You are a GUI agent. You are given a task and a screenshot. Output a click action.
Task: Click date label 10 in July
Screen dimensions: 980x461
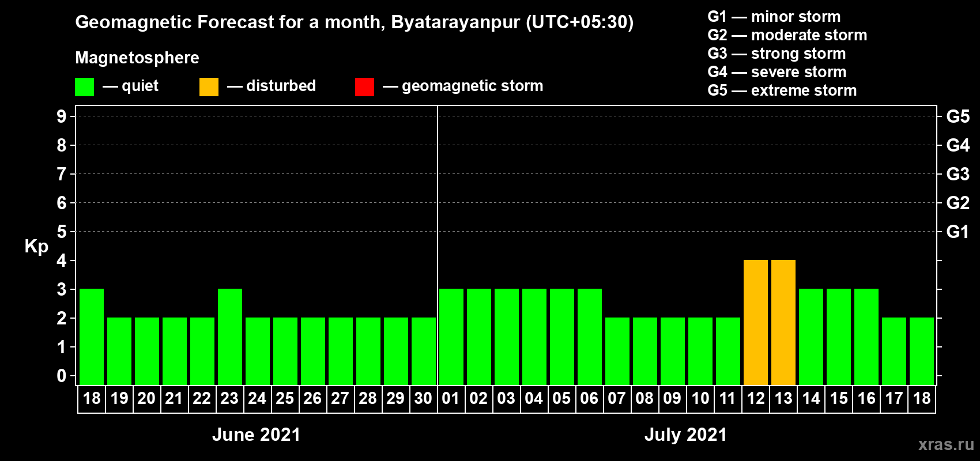(x=700, y=399)
